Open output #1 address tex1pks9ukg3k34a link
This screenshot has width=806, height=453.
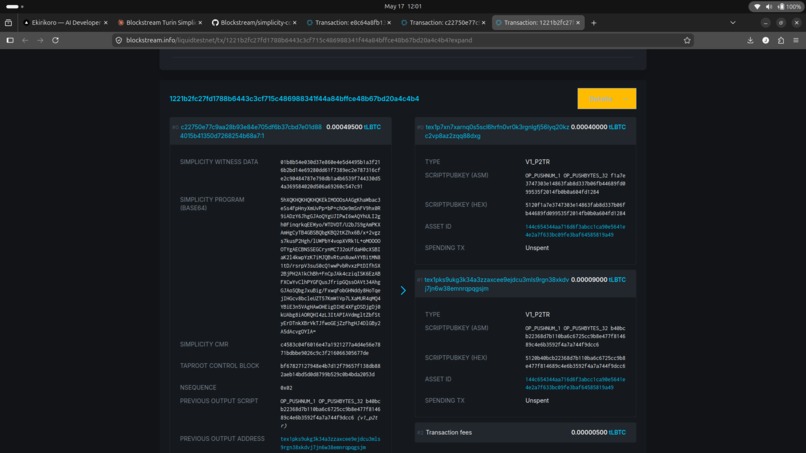497,284
